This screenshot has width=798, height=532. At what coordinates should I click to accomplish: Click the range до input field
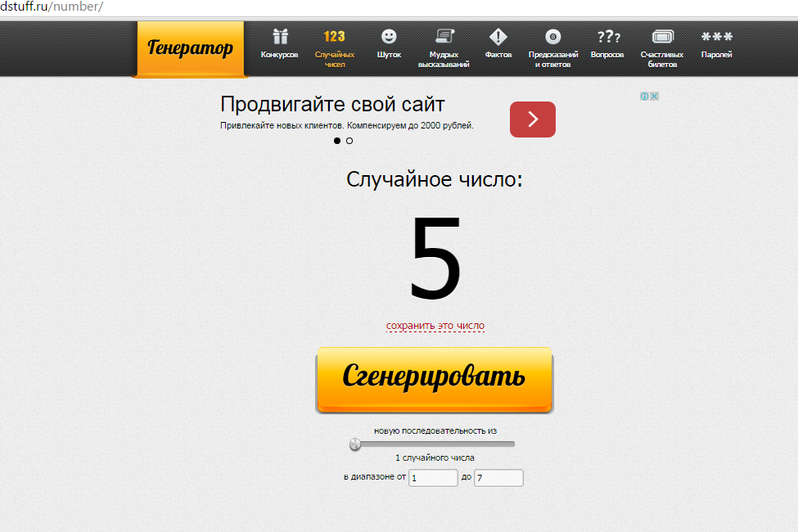(498, 478)
